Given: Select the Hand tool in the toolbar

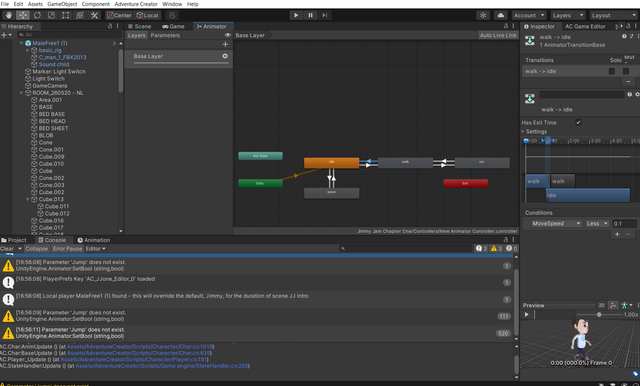Looking at the screenshot, I should (9, 16).
